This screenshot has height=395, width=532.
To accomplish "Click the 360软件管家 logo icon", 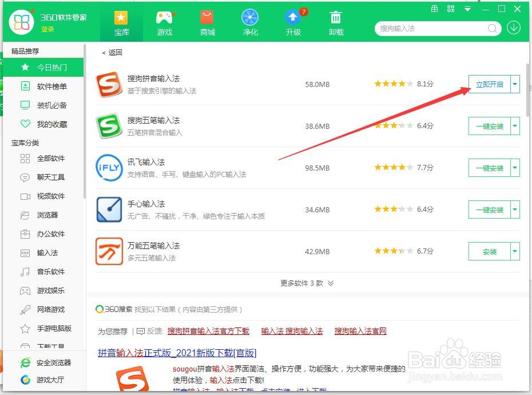I will click(x=22, y=22).
